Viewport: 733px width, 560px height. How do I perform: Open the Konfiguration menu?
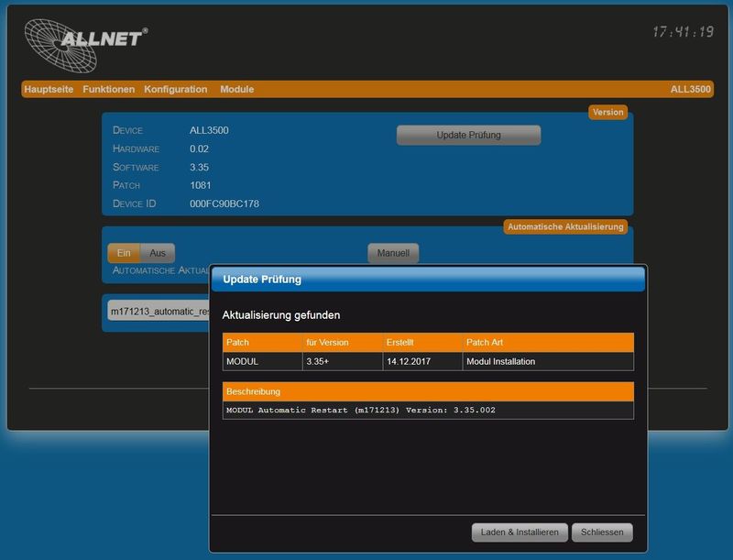click(175, 89)
